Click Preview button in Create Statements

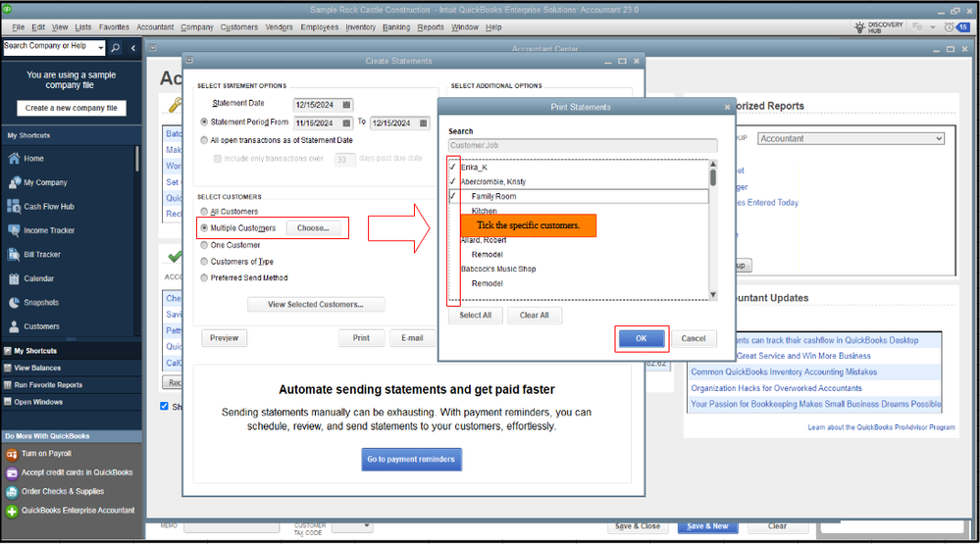pos(225,338)
